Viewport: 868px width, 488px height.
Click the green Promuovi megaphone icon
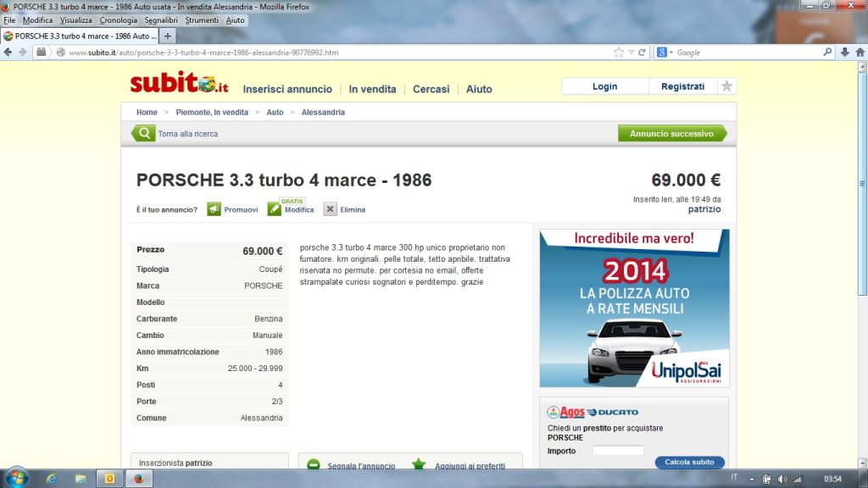214,209
